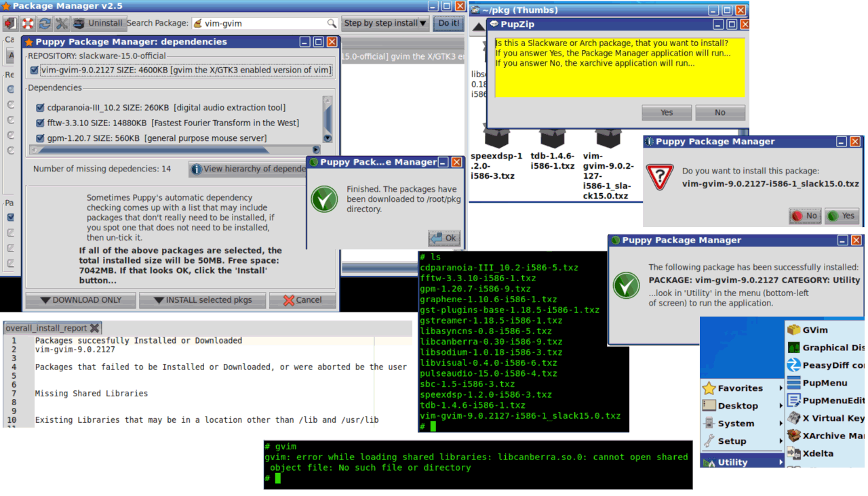Expand the Desktop submenu
The width and height of the screenshot is (868, 496).
click(743, 406)
